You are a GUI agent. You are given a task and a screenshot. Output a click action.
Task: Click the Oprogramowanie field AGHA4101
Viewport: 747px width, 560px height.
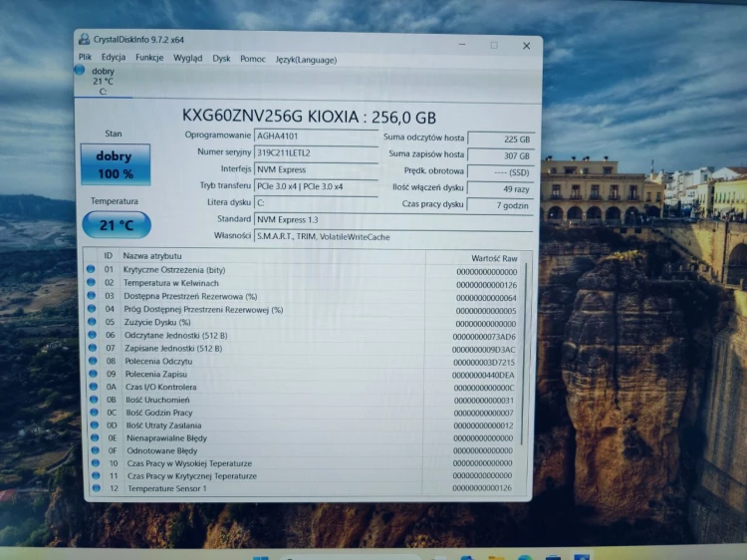click(316, 137)
